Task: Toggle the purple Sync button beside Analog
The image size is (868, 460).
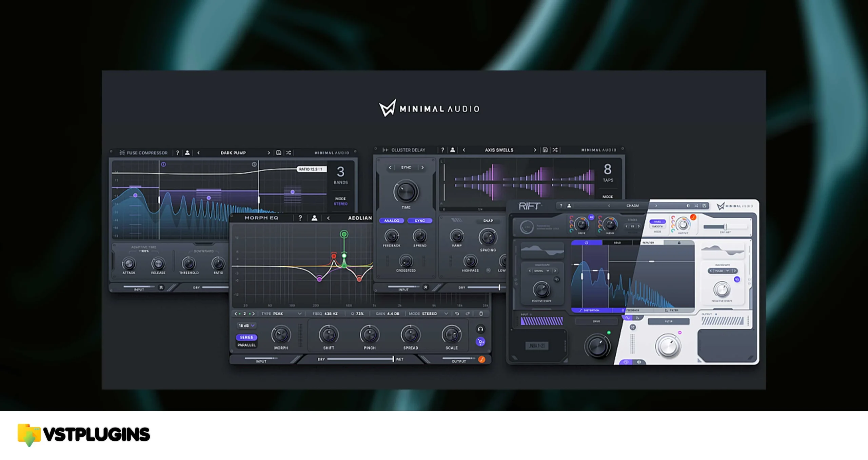Action: pyautogui.click(x=420, y=221)
